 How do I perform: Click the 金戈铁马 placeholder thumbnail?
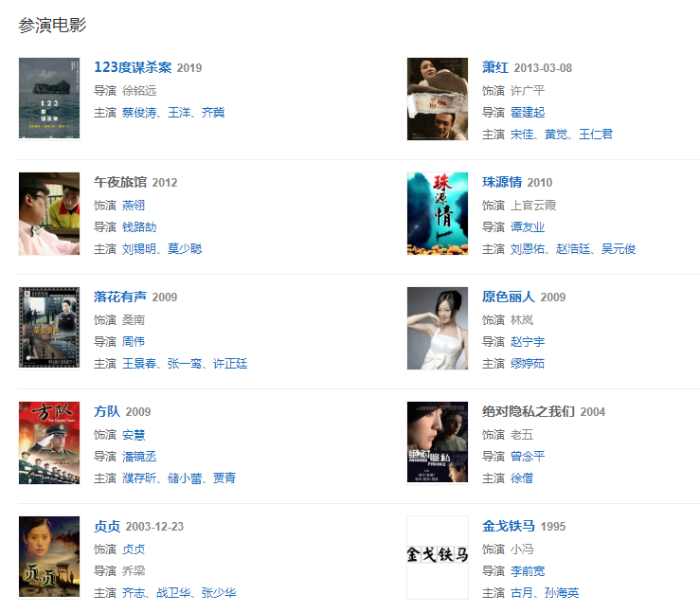[x=438, y=557]
